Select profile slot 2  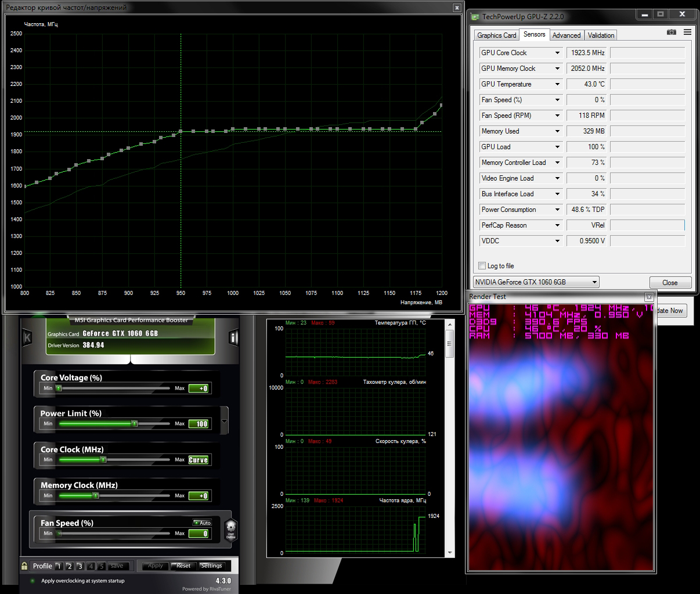70,566
